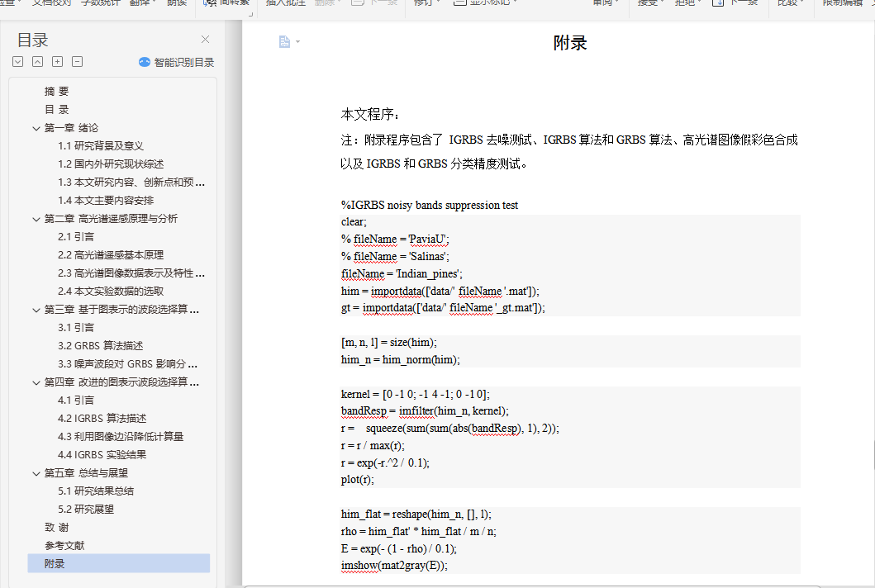This screenshot has height=588, width=875.
Task: Open 5.2 研究展望
Action: click(x=86, y=510)
